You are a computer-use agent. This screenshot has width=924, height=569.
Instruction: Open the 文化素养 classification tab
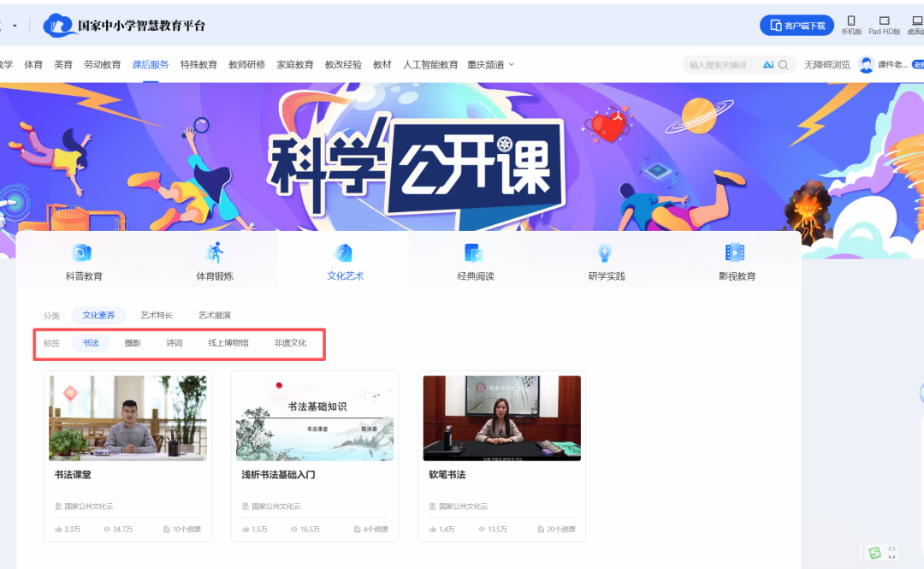pyautogui.click(x=98, y=315)
